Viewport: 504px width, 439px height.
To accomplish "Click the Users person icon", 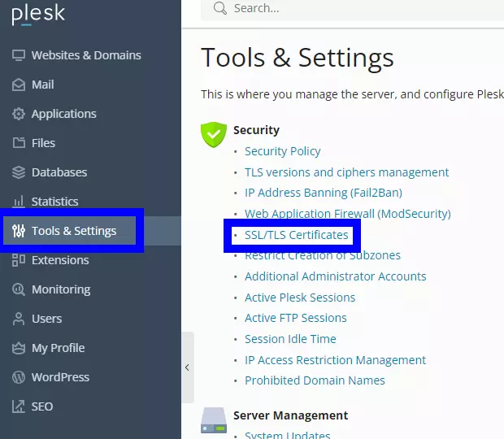I will (19, 319).
